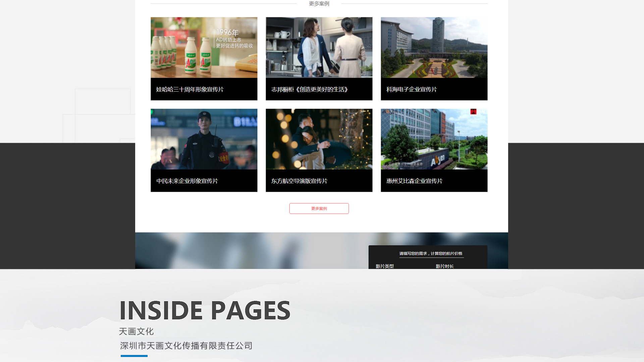Click the red icon on Absen thumbnail
Viewport: 644px width, 362px height.
pyautogui.click(x=473, y=111)
